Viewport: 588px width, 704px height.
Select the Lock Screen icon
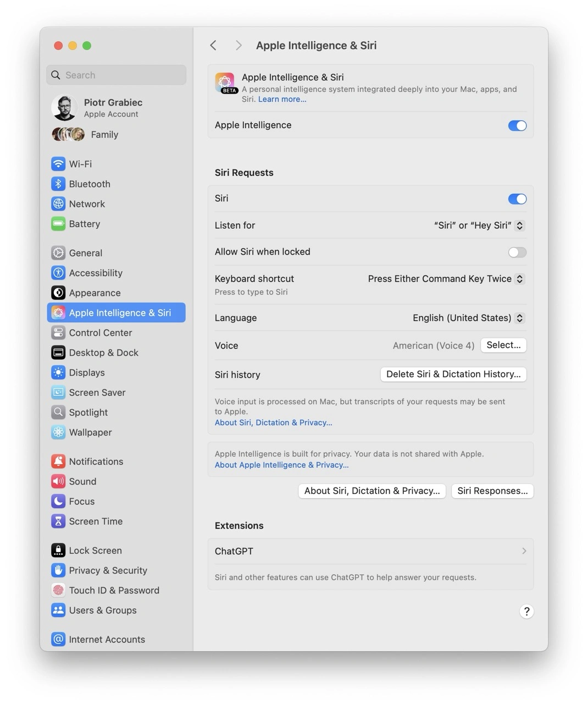tap(58, 550)
